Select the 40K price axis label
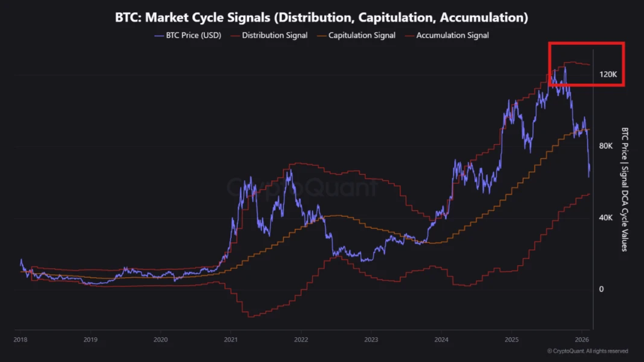The image size is (644, 362). point(606,217)
